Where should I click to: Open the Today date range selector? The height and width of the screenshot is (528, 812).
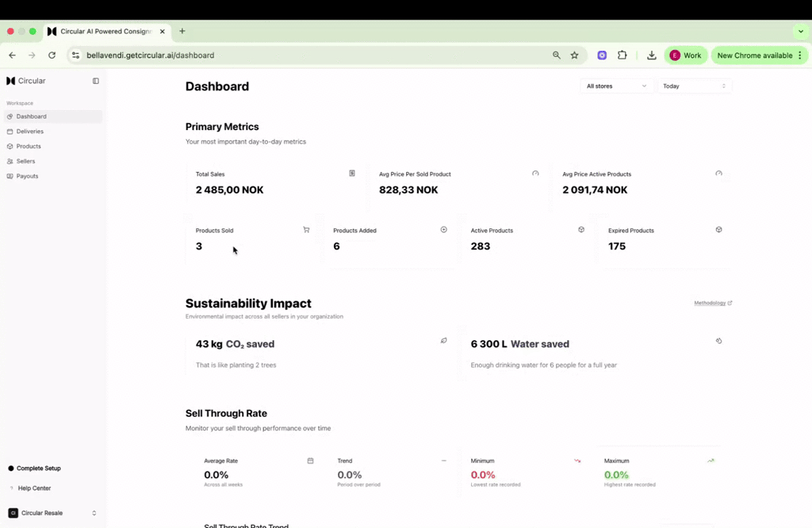pos(695,86)
